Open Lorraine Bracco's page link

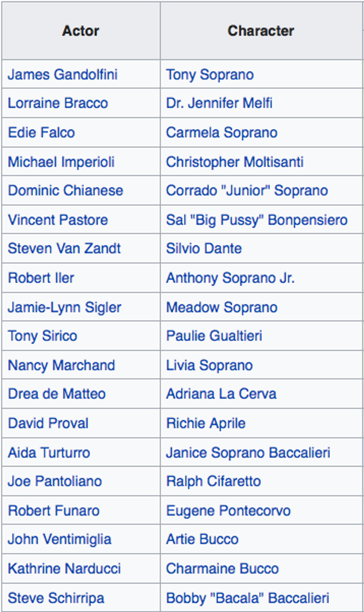pyautogui.click(x=58, y=103)
